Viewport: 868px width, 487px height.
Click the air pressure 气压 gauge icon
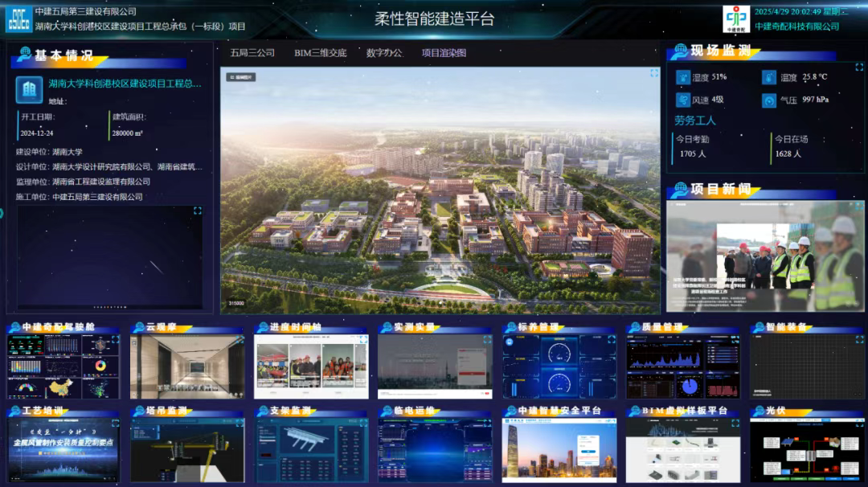pyautogui.click(x=769, y=100)
